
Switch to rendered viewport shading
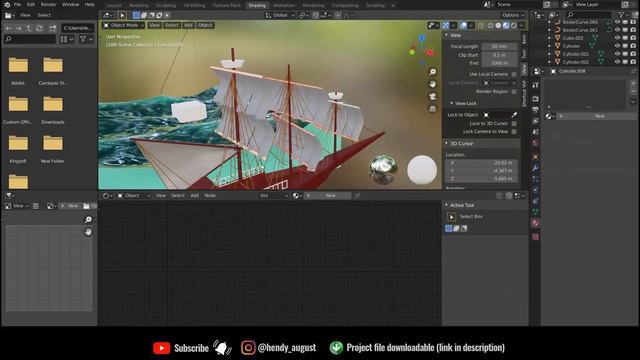514,25
